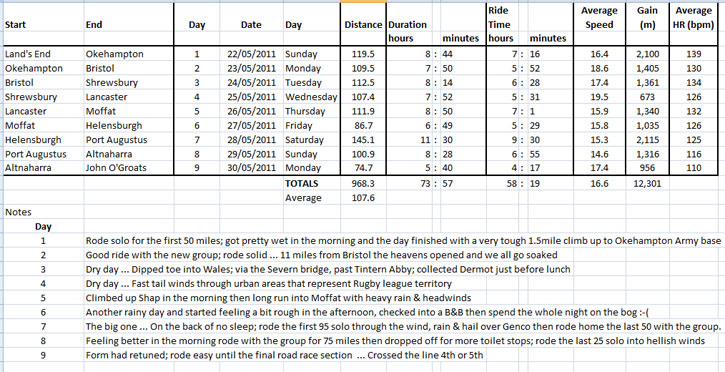Select the Average distance 107.6 cell
Screen dimensions: 725x372
[x=363, y=198]
